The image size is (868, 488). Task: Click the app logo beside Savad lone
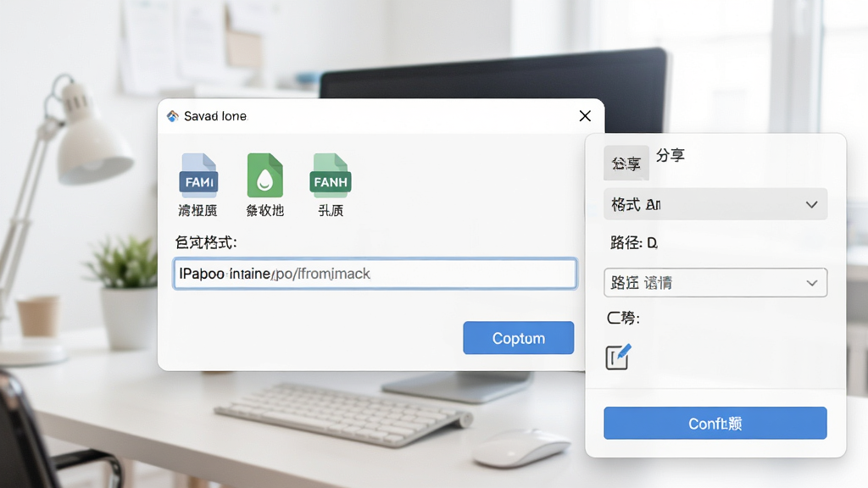tap(173, 116)
